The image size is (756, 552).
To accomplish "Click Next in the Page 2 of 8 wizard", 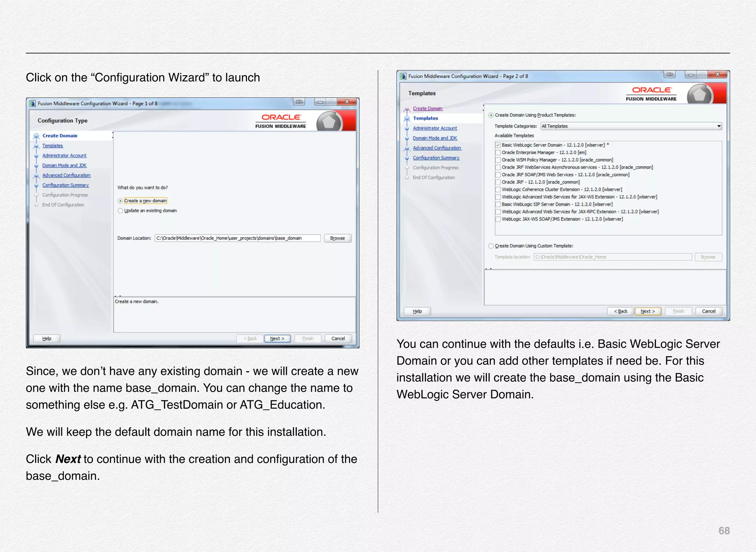I will (648, 311).
